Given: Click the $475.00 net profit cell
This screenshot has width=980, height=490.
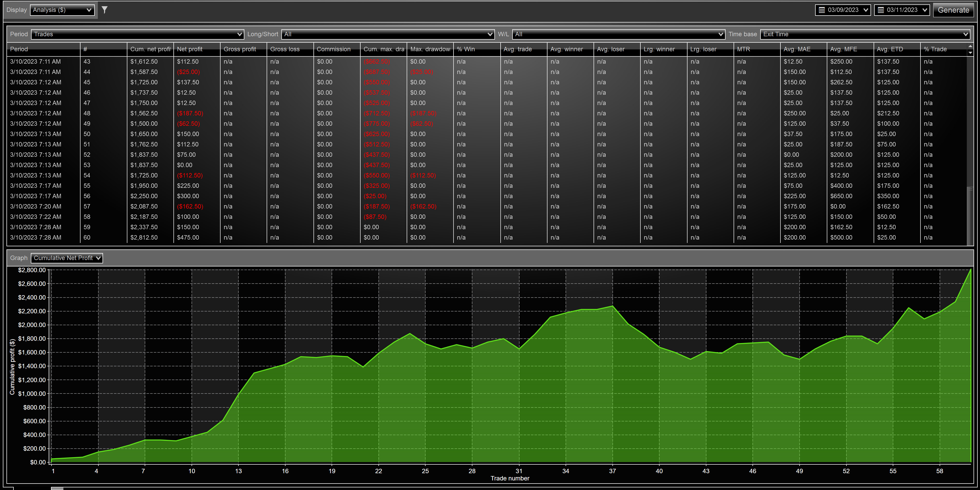Looking at the screenshot, I should click(197, 237).
